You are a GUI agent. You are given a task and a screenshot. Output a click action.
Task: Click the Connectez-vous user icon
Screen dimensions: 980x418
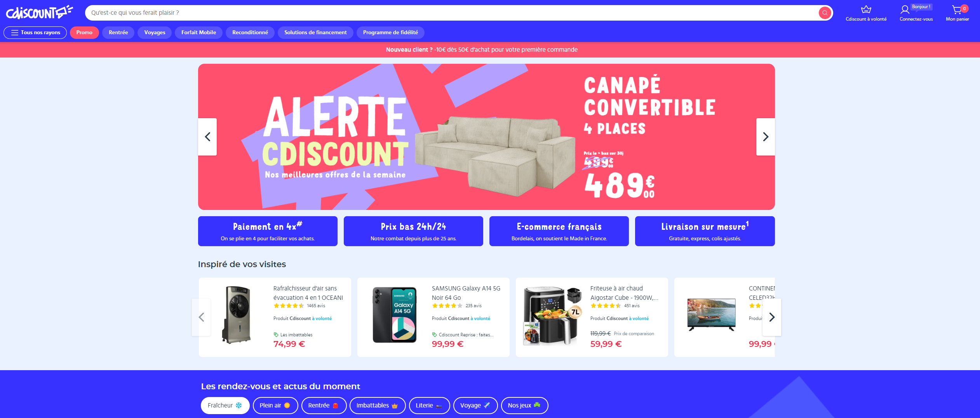905,10
